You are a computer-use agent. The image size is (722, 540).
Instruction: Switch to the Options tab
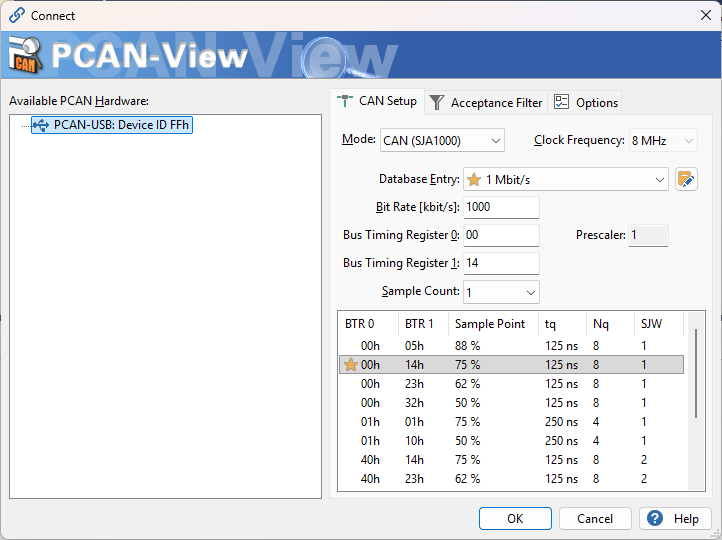pos(585,102)
